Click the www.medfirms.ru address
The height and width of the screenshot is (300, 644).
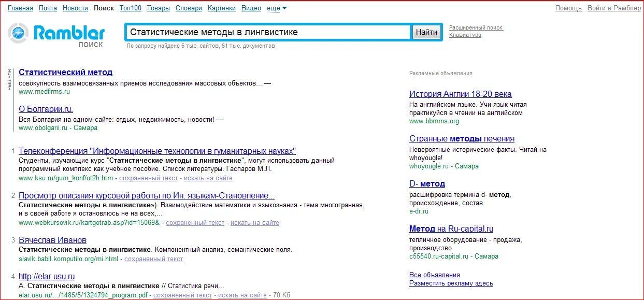(x=44, y=92)
